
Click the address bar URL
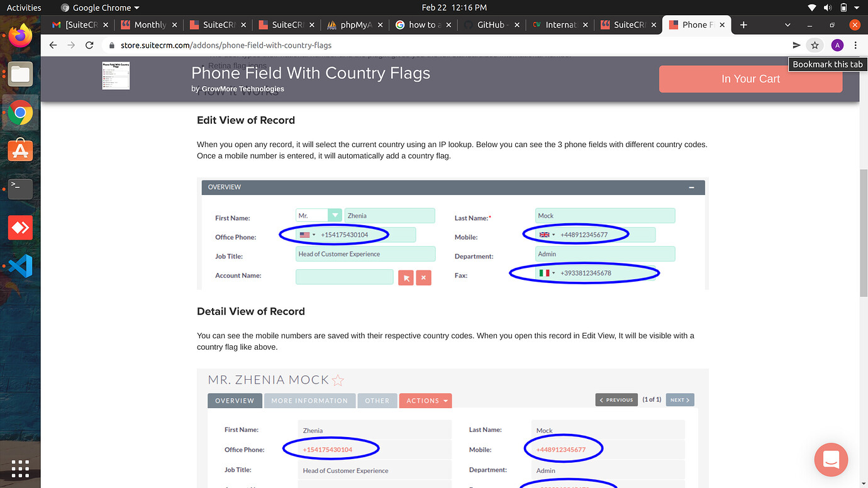tap(226, 45)
